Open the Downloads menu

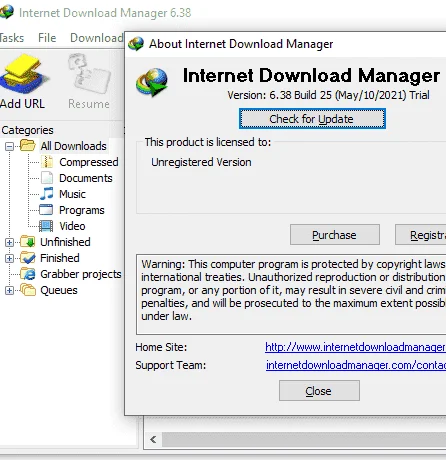click(97, 38)
